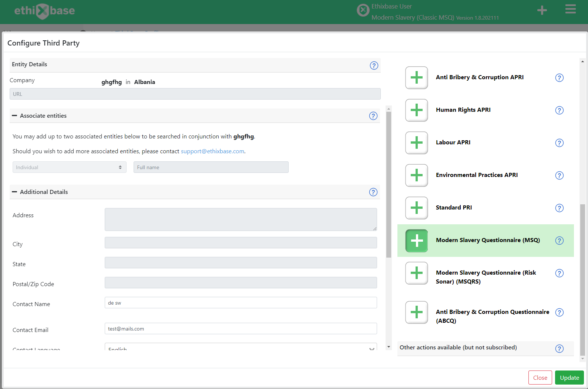The image size is (588, 389).
Task: Open help for Additional Details section
Action: tap(373, 192)
